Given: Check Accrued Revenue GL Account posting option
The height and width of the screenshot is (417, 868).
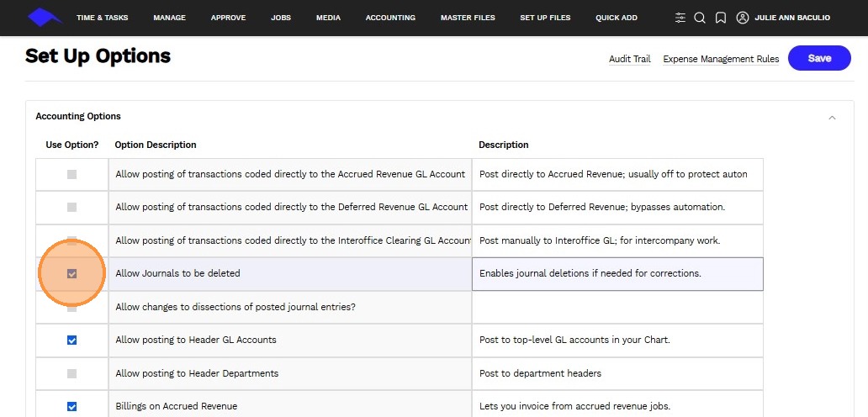Looking at the screenshot, I should point(71,175).
